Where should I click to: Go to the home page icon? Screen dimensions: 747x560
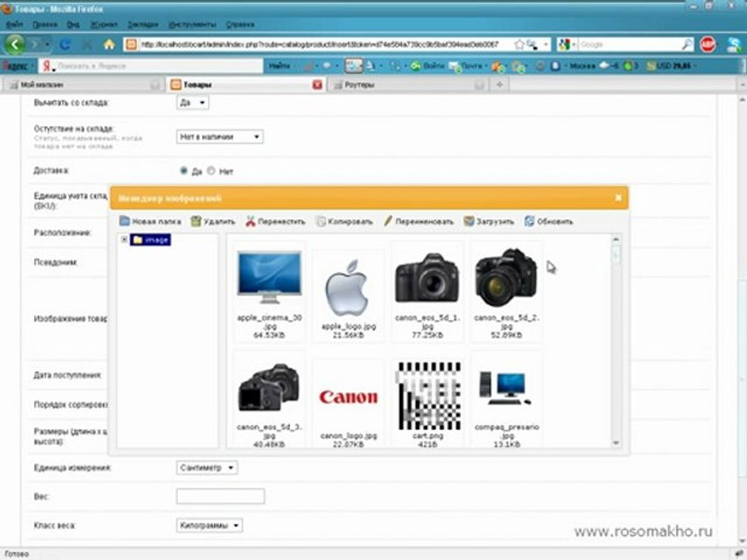coord(109,45)
